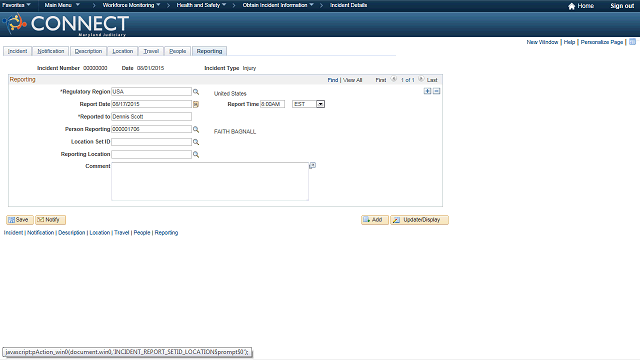The width and height of the screenshot is (640, 360).
Task: Expand Comment box in popup window
Action: (313, 165)
